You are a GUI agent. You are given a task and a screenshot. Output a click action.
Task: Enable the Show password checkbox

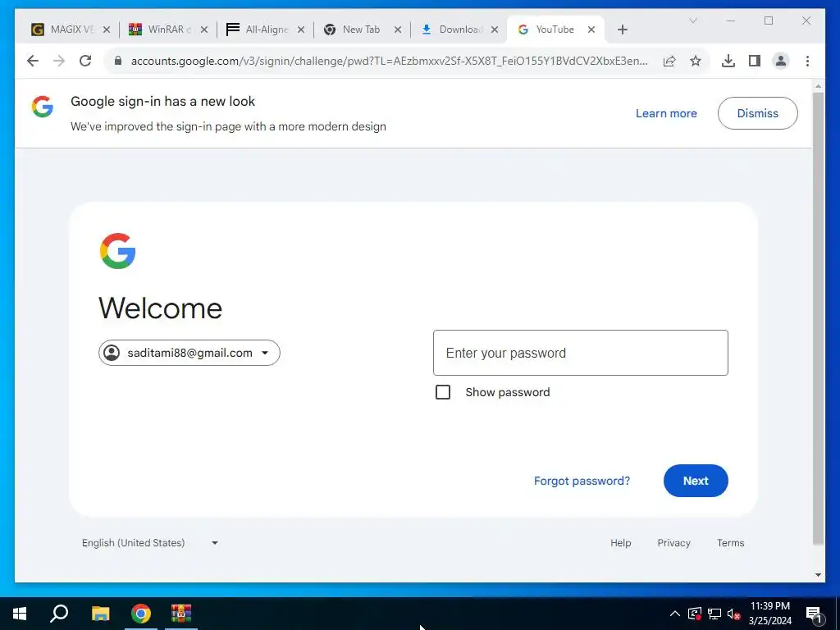[443, 392]
